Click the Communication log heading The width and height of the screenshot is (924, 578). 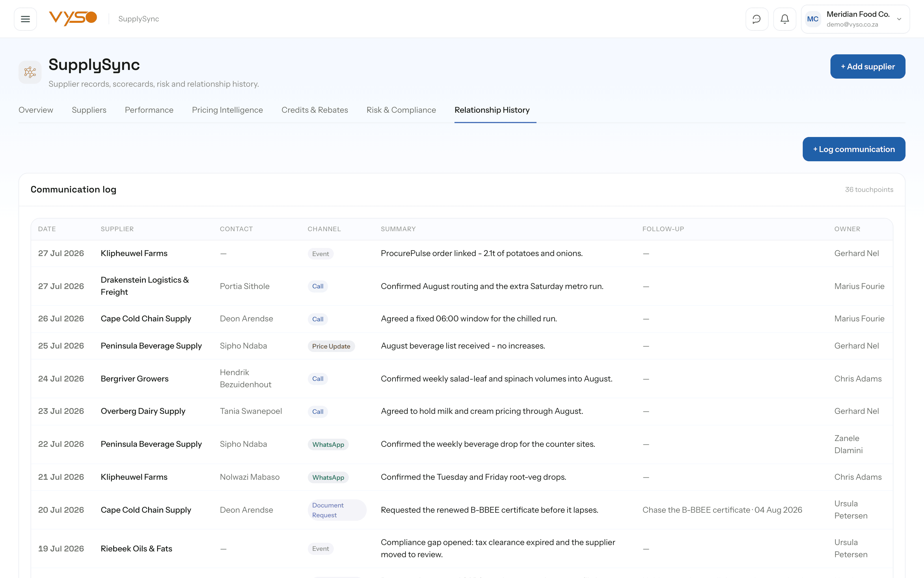click(73, 190)
